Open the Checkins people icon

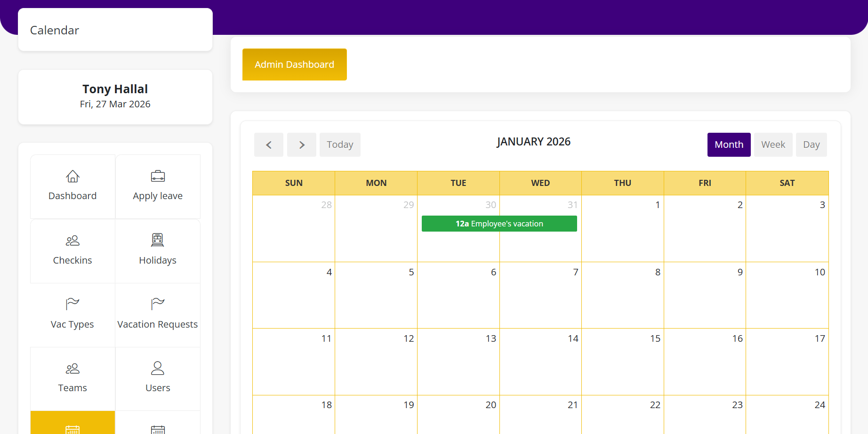tap(72, 241)
